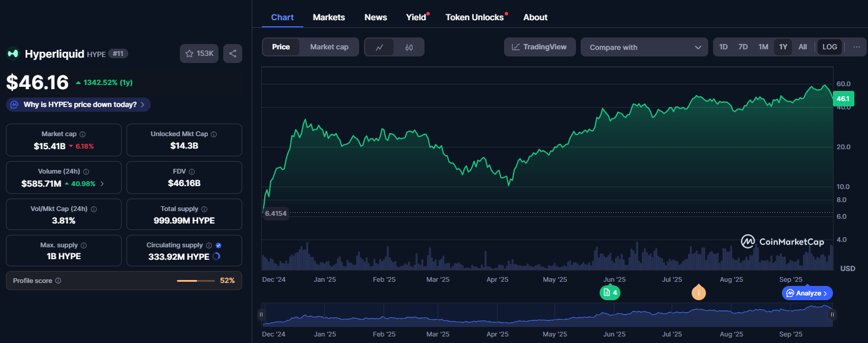Click the Hyperliquid token logo icon
Image resolution: width=868 pixels, height=343 pixels.
tap(13, 54)
